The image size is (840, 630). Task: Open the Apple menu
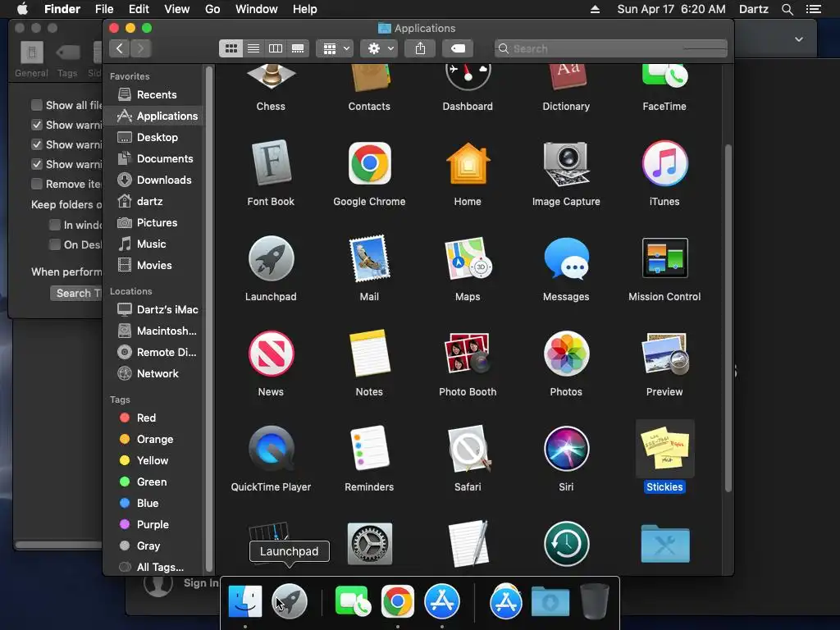click(22, 9)
